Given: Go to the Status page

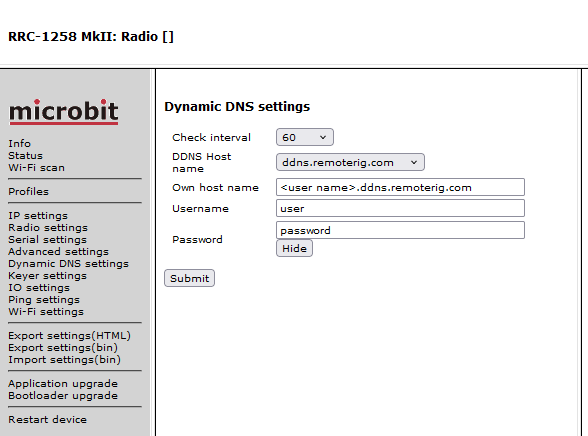Looking at the screenshot, I should point(26,156).
